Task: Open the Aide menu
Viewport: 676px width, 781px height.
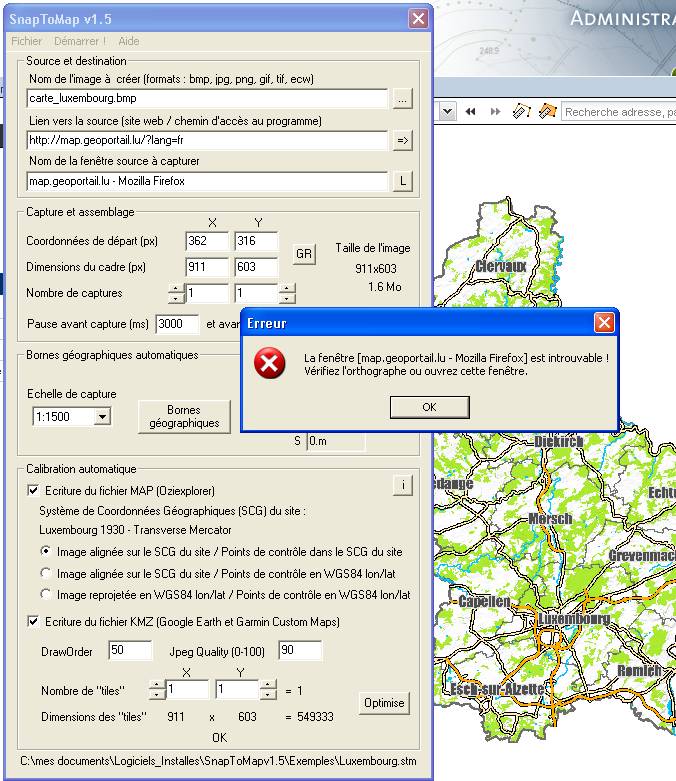Action: (129, 41)
